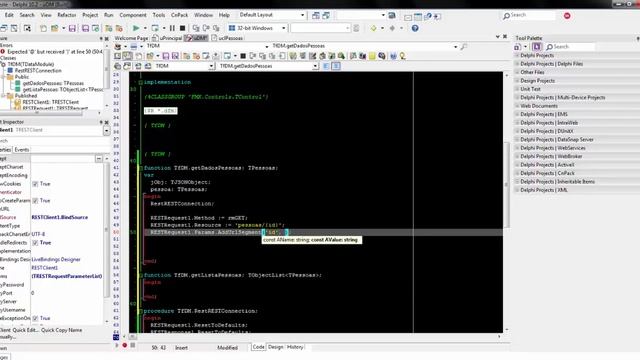Click the LiveBindings Designer property value
The height and width of the screenshot is (360, 640).
(56, 260)
